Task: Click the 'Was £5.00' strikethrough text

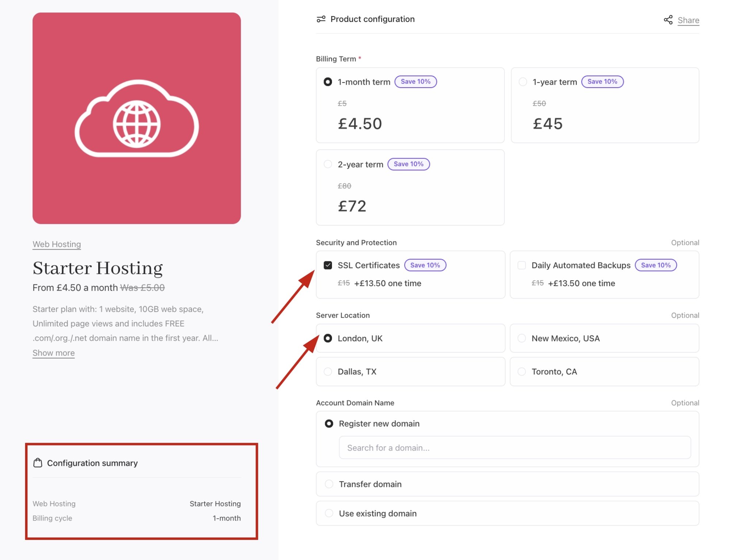Action: point(142,288)
